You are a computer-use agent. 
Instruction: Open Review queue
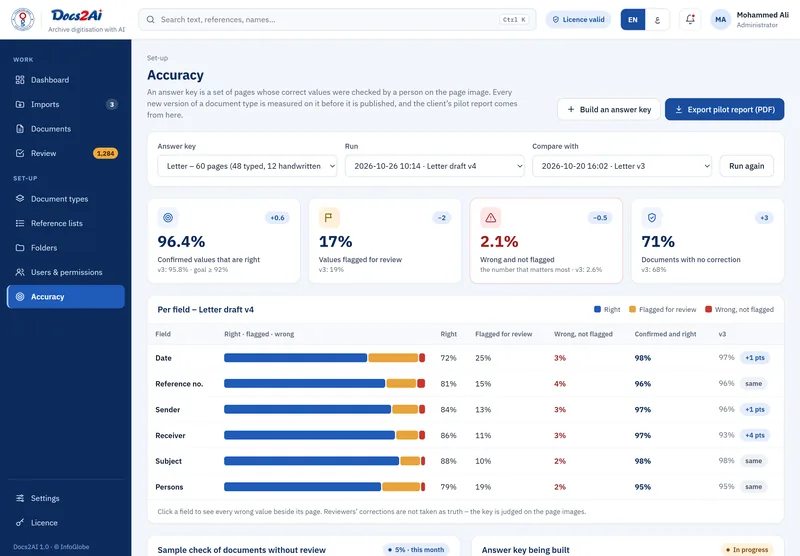click(65, 153)
